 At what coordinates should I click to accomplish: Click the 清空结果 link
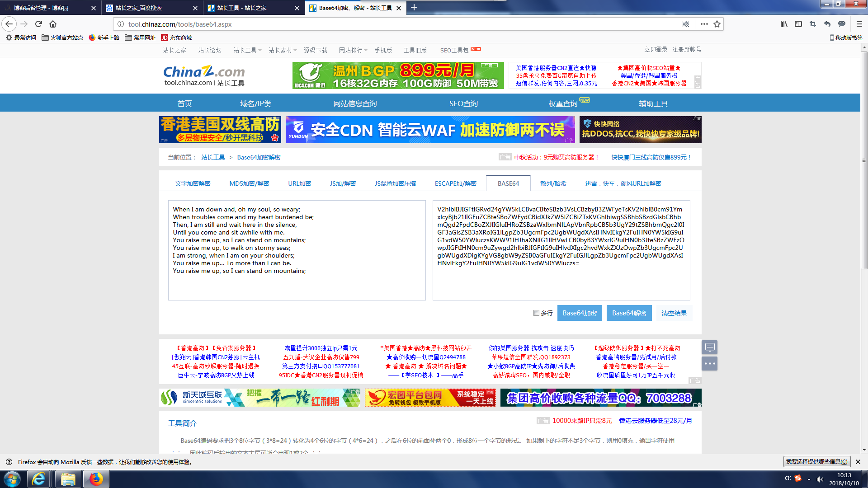click(674, 313)
